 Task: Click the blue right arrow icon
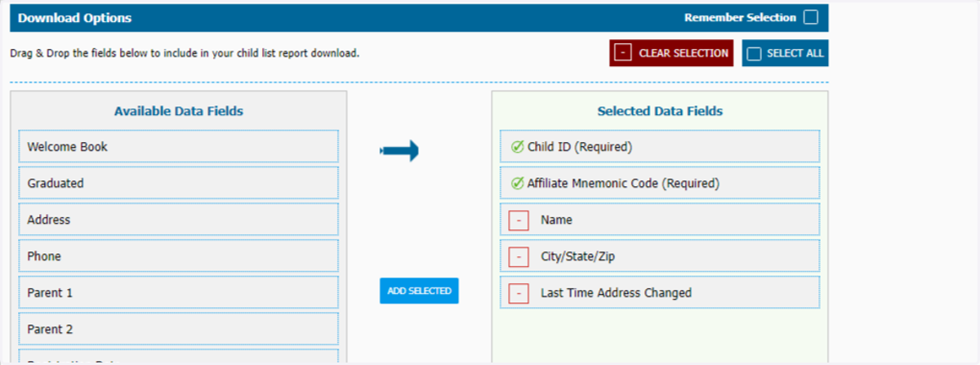399,150
